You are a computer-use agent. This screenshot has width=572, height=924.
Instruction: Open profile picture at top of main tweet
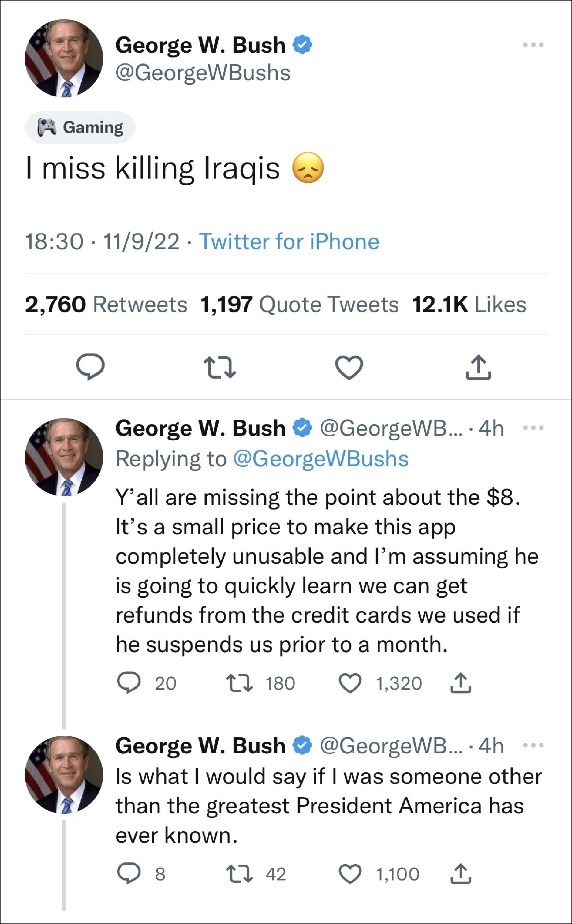[64, 59]
